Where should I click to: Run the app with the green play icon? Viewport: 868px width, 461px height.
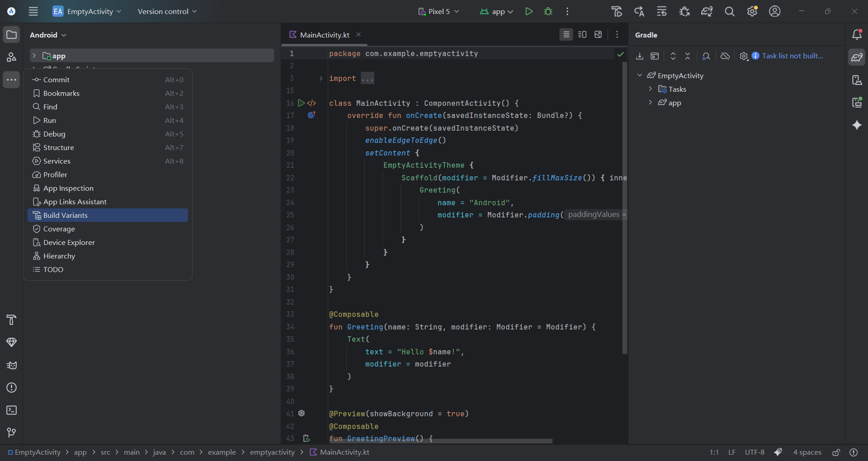[529, 11]
